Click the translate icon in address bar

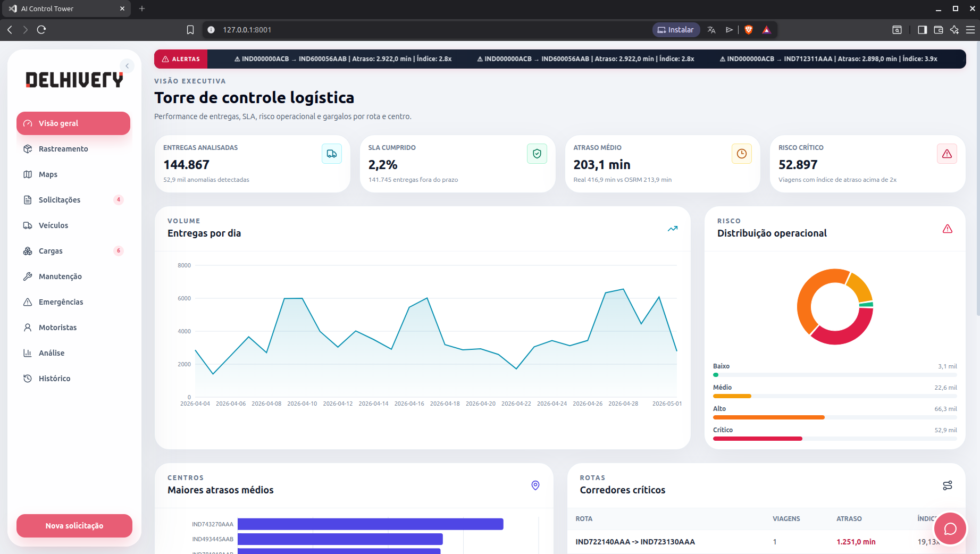point(711,30)
